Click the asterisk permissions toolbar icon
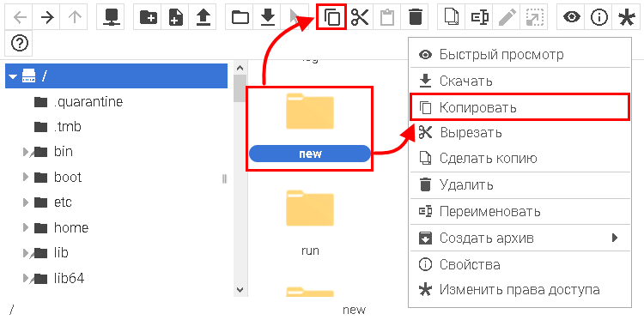The width and height of the screenshot is (644, 320). tap(626, 17)
